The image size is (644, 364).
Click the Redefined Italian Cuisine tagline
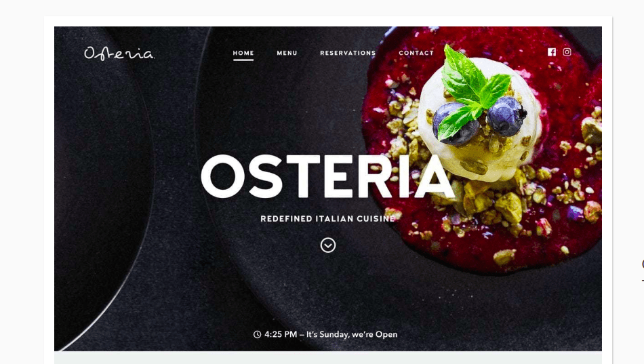pos(327,219)
